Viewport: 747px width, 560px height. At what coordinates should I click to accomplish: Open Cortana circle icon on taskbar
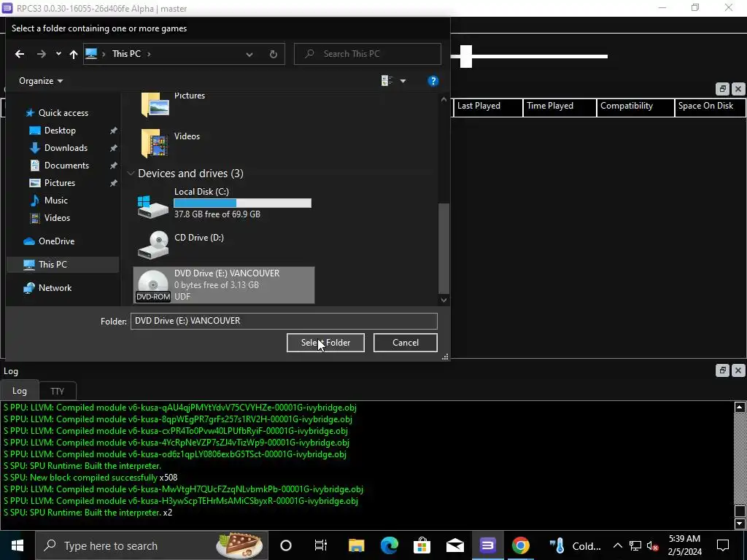[286, 545]
